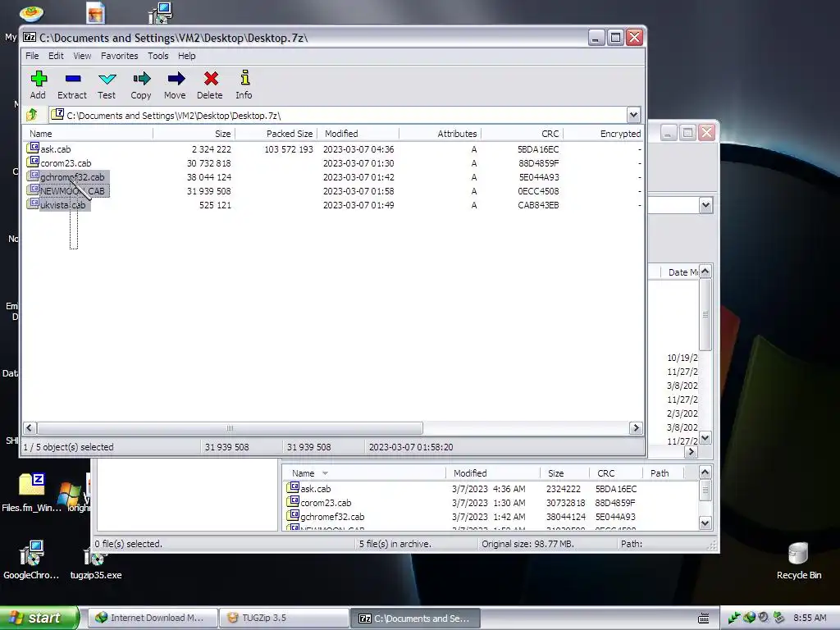The image size is (840, 630).
Task: Sort by Packed Size column header
Action: (x=276, y=134)
